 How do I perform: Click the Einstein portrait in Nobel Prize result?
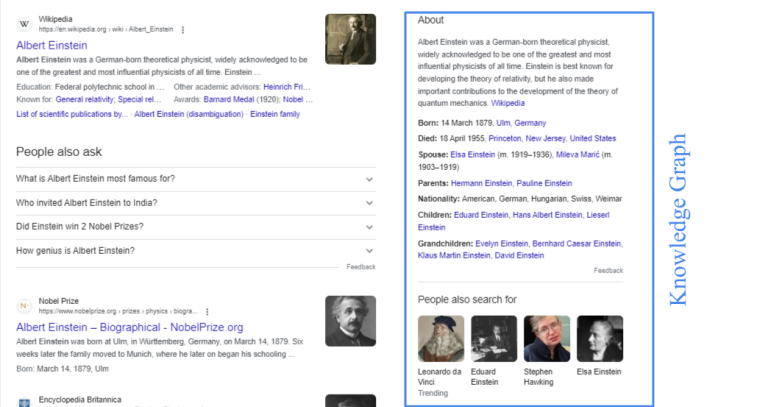click(350, 321)
